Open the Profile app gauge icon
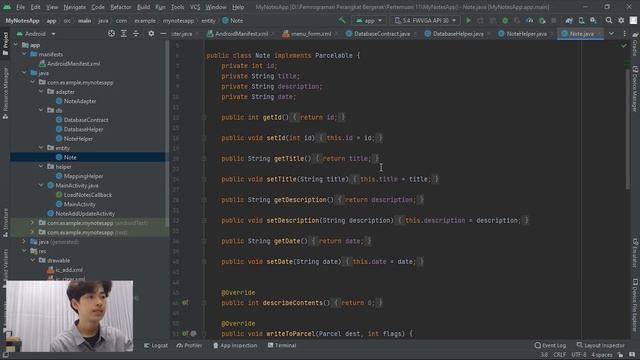Viewport: 640px width, 360px height. 529,20
